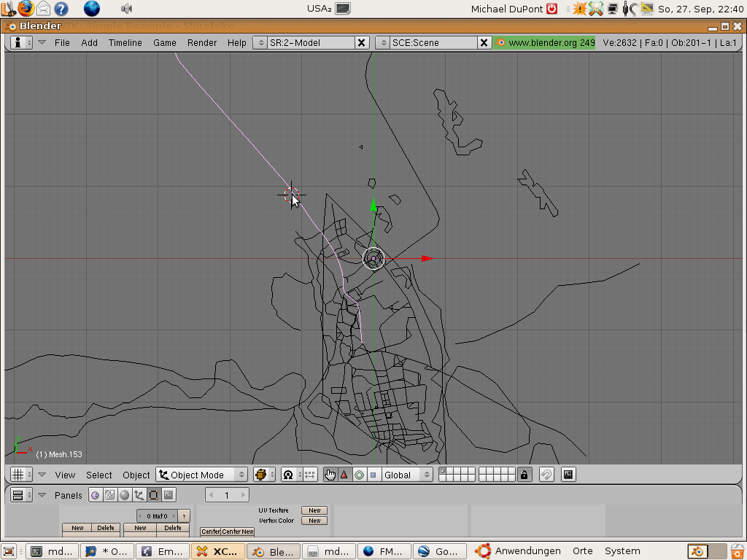
Task: Open the Object Mode dropdown
Action: coord(201,475)
